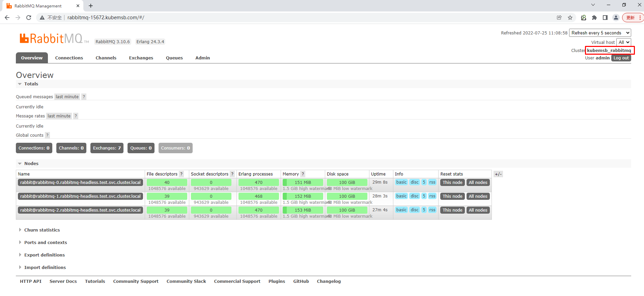This screenshot has width=644, height=296.
Task: Click the Channels: 0 count button
Action: tap(71, 148)
